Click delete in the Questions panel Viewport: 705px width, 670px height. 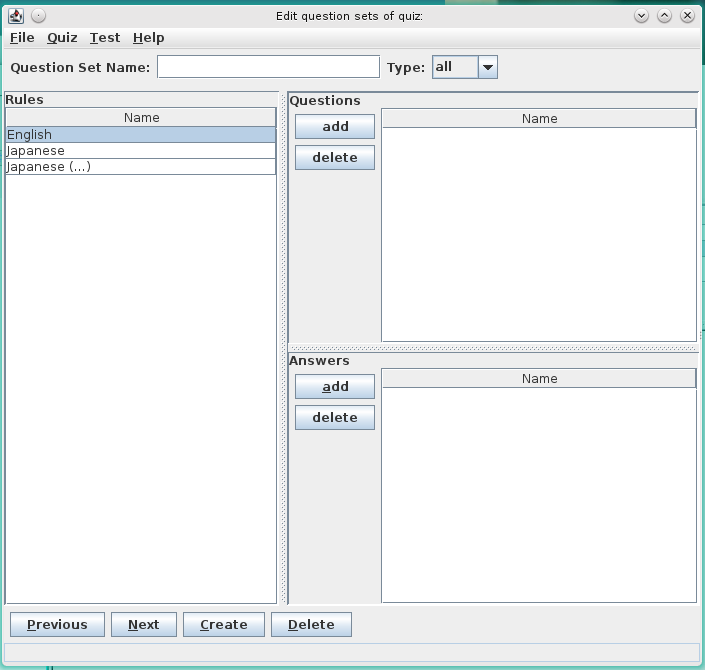(335, 157)
